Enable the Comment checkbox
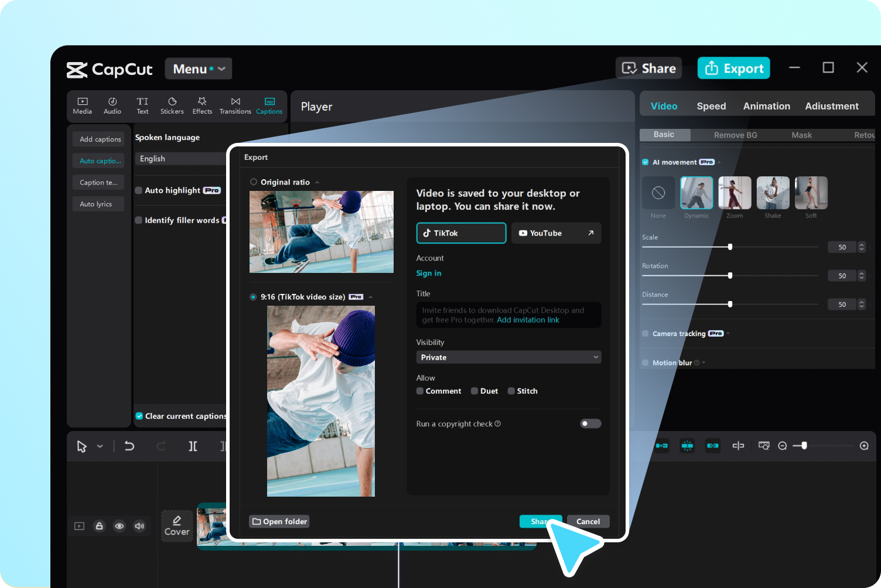This screenshot has width=881, height=588. pos(420,391)
